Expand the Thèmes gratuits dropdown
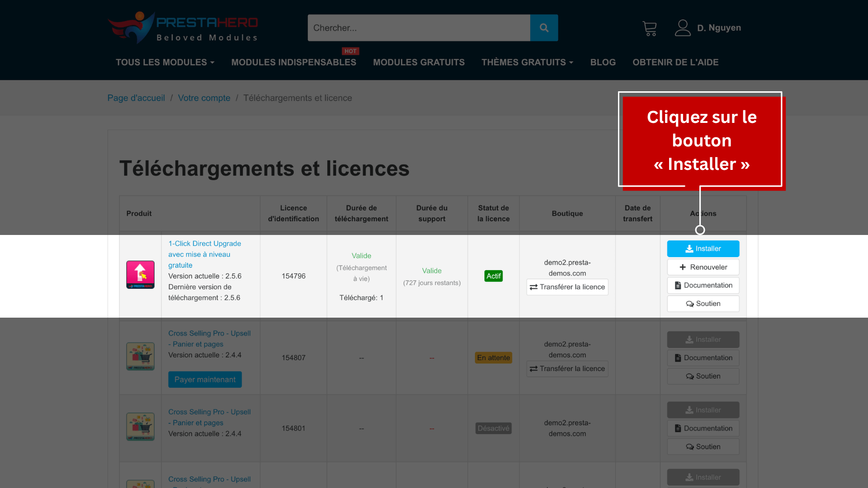The image size is (868, 488). (527, 62)
